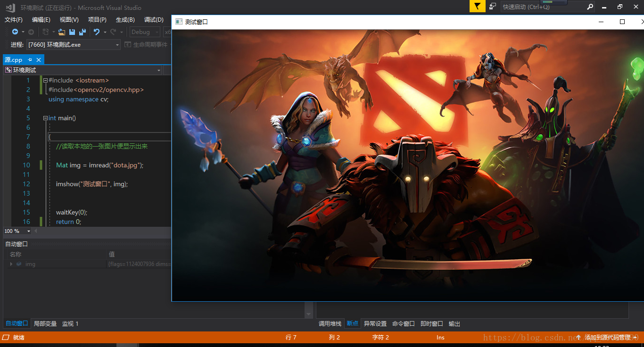644x347 pixels.
Task: Open the Navigate Backward history dropdown
Action: click(x=23, y=32)
